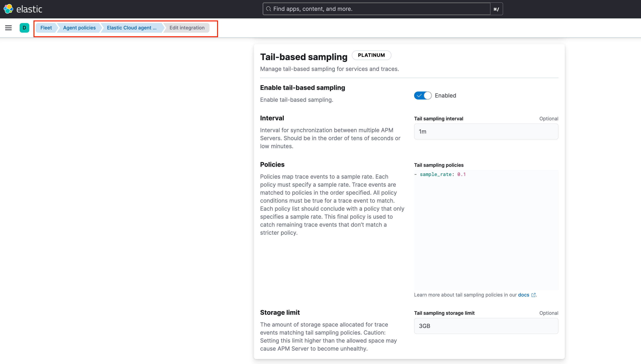Click the PLATINUM subscription badge

click(371, 55)
